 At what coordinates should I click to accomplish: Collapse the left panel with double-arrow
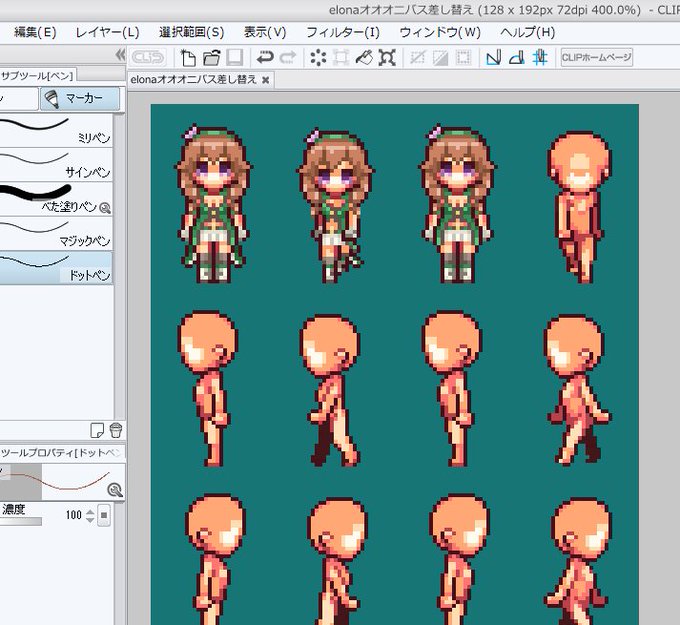tap(121, 55)
